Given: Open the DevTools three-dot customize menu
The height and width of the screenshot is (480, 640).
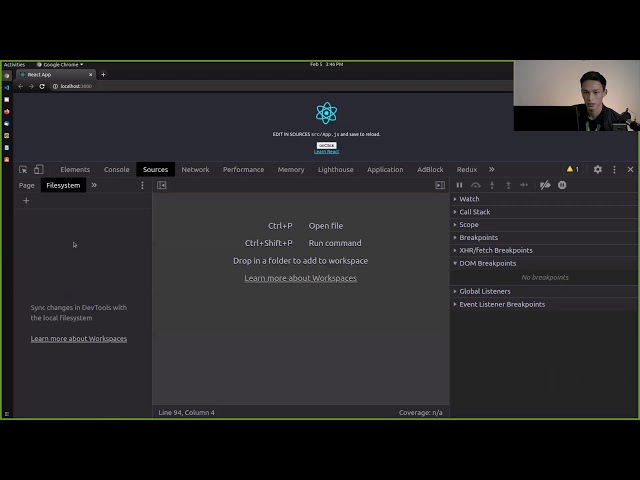Looking at the screenshot, I should click(614, 169).
